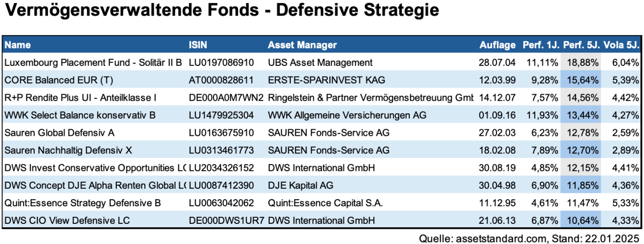Open DWS CIO View Defensive LC
The height and width of the screenshot is (244, 644).
click(67, 220)
